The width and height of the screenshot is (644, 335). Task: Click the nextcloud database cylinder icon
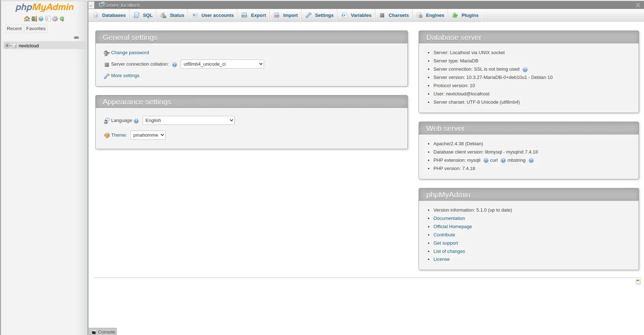pos(14,46)
